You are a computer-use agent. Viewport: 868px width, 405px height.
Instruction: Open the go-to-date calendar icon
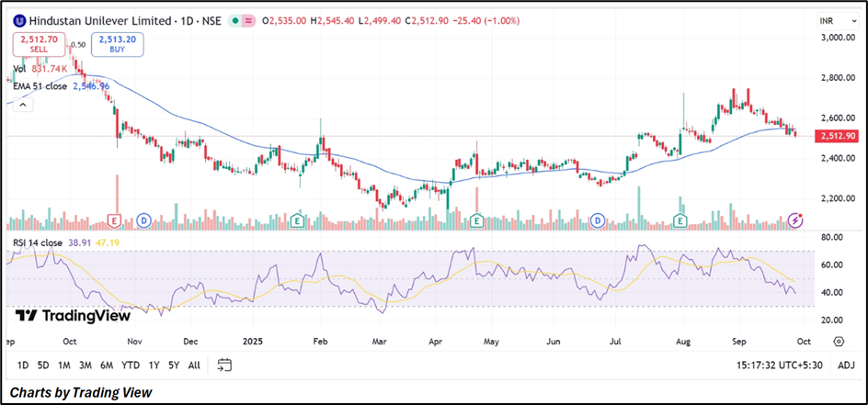click(224, 365)
